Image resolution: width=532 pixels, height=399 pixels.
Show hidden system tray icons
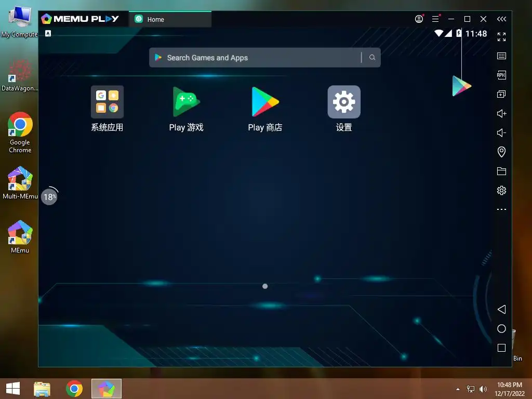click(458, 389)
